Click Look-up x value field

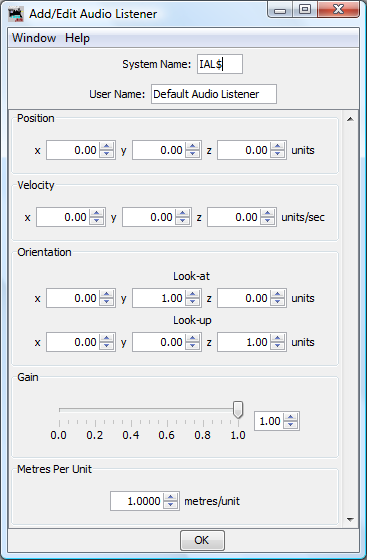coord(73,342)
